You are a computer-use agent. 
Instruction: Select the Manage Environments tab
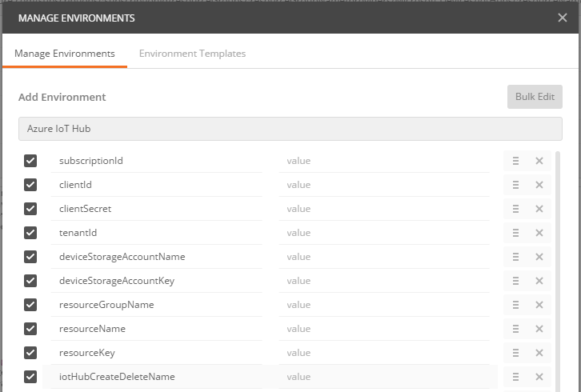pos(65,54)
